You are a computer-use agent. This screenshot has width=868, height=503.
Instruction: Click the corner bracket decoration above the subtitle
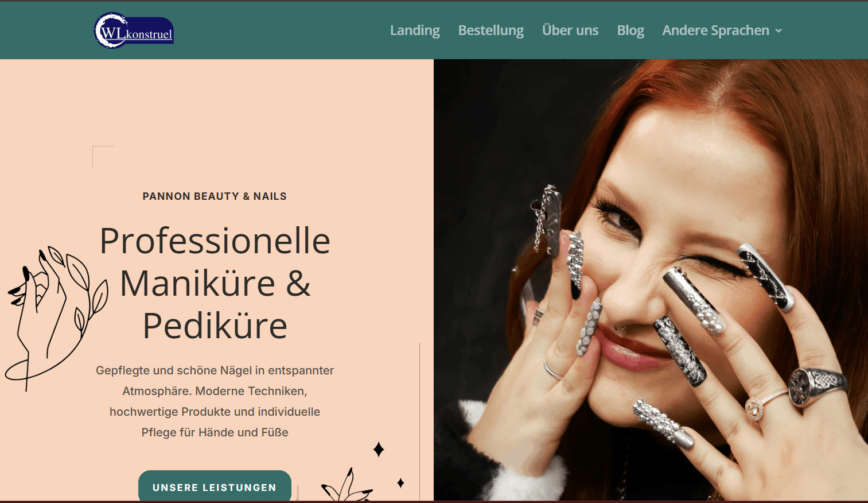(x=103, y=157)
